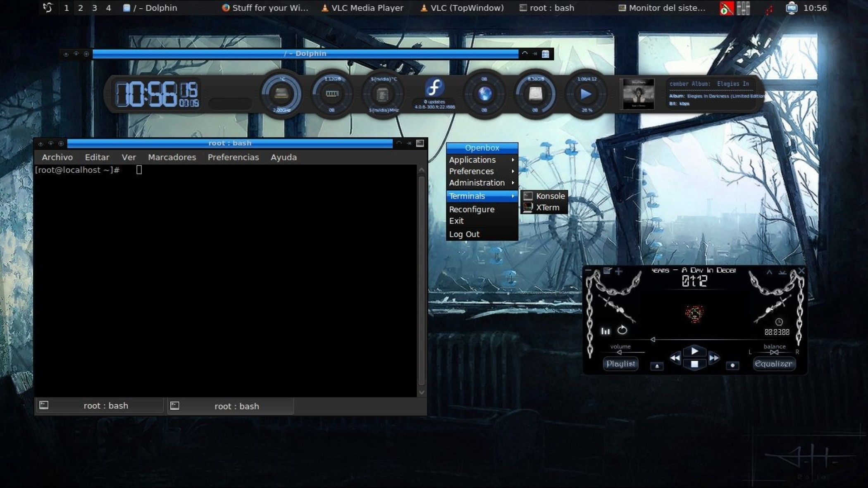Click the clock timer icon in media player
Viewport: 868px width, 488px height.
click(x=779, y=322)
